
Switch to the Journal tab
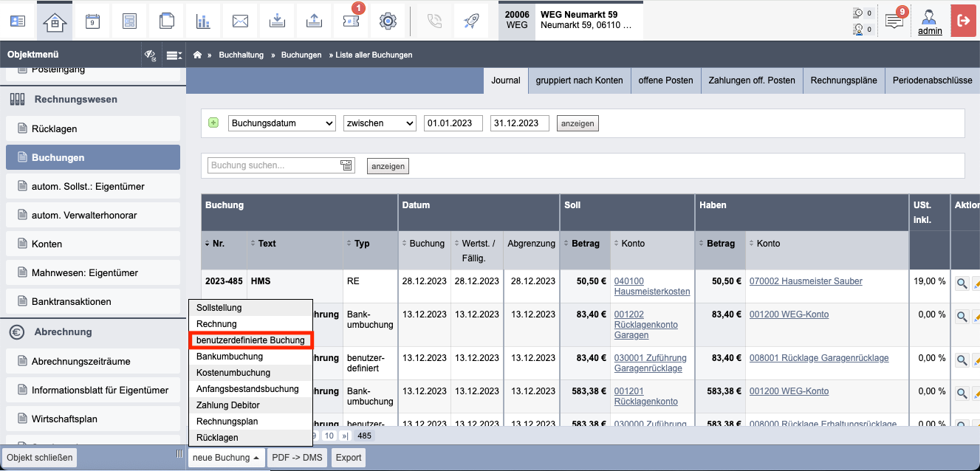(x=506, y=80)
